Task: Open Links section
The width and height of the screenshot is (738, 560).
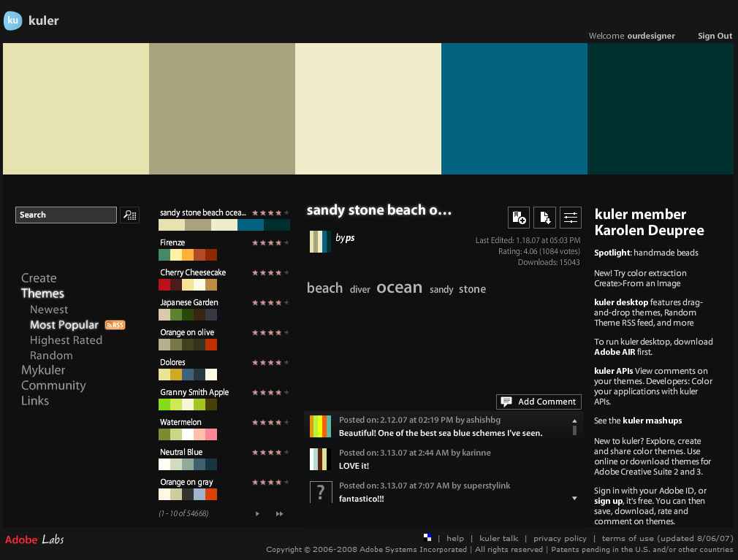Action: (x=35, y=401)
